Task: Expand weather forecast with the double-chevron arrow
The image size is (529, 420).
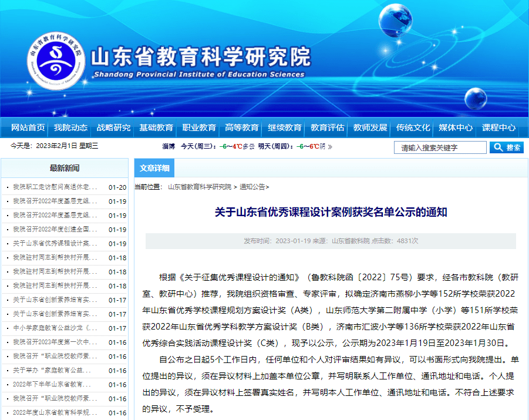Action: (330, 146)
